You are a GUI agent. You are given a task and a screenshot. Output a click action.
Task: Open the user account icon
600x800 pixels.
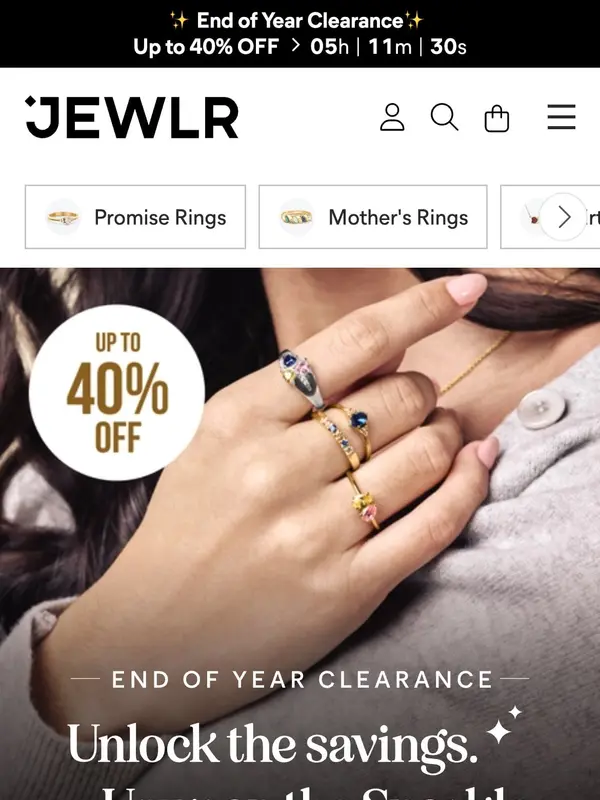coord(392,117)
